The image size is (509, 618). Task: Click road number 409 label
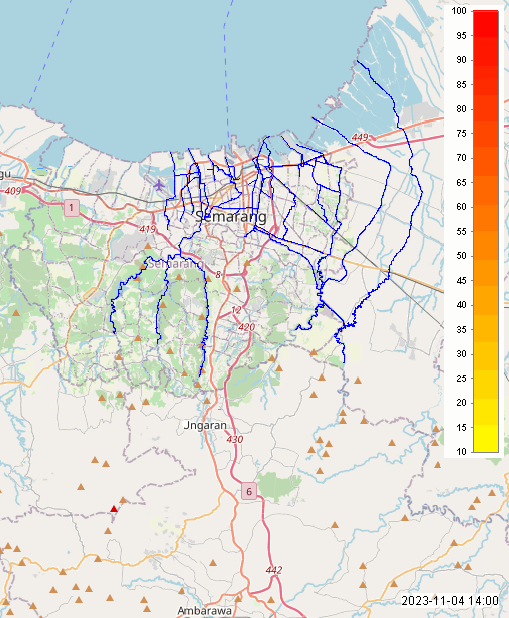click(x=13, y=191)
